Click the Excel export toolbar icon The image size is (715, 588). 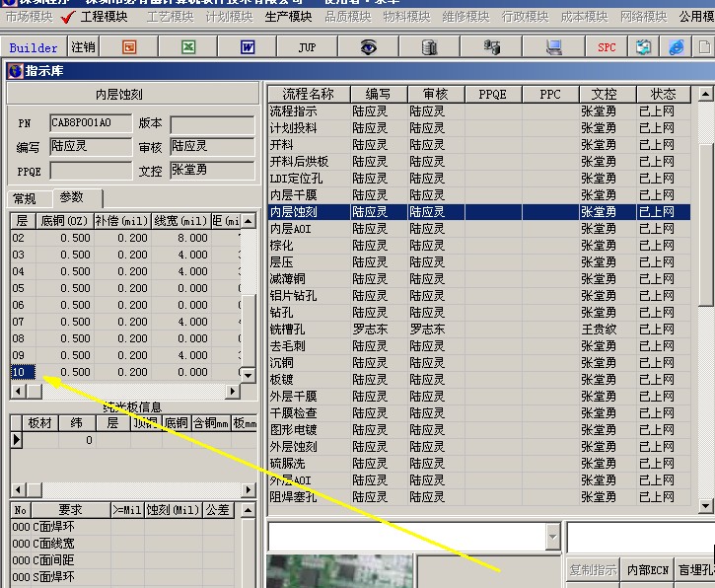[188, 47]
